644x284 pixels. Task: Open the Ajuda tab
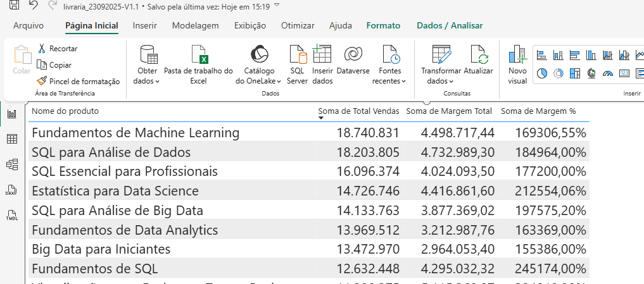pos(341,25)
